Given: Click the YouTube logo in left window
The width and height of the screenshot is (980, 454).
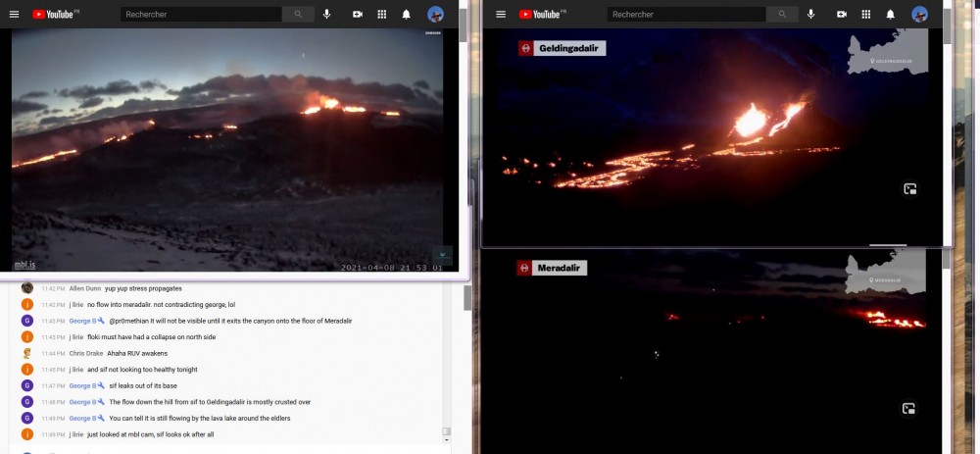Looking at the screenshot, I should coord(56,15).
